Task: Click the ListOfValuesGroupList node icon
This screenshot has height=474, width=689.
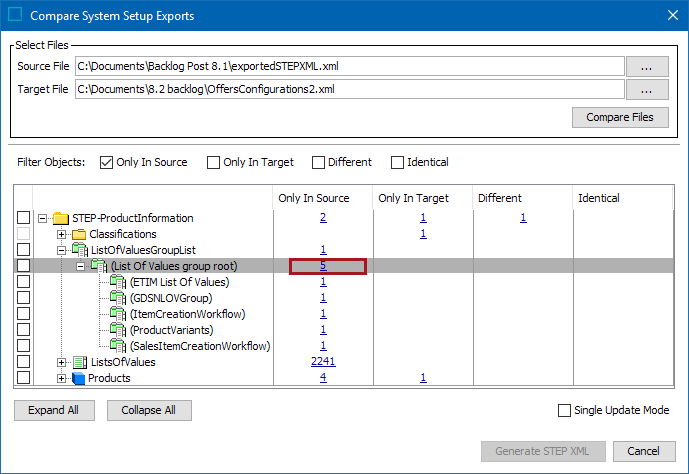Action: 79,250
